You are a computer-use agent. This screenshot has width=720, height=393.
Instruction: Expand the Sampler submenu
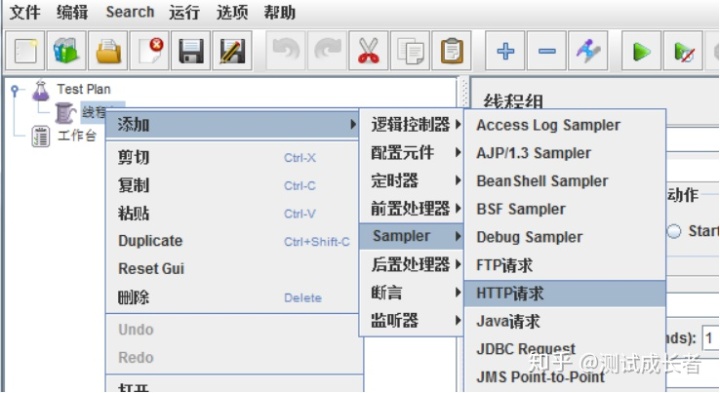tap(411, 236)
